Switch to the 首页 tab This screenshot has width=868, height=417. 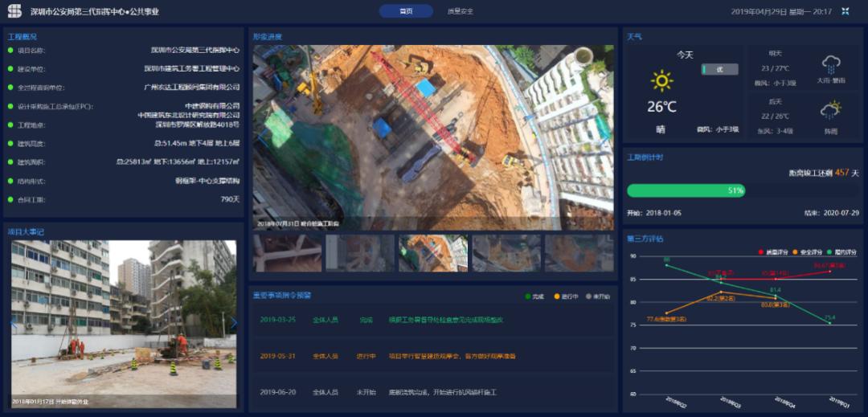point(406,11)
